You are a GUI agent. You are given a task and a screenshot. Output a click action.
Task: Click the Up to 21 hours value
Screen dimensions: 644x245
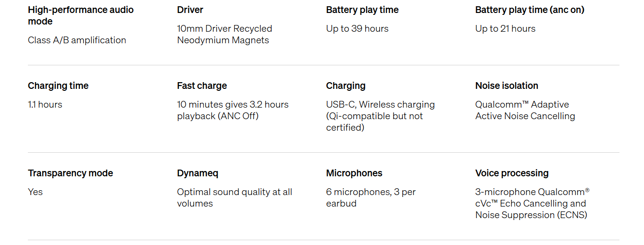click(x=505, y=28)
